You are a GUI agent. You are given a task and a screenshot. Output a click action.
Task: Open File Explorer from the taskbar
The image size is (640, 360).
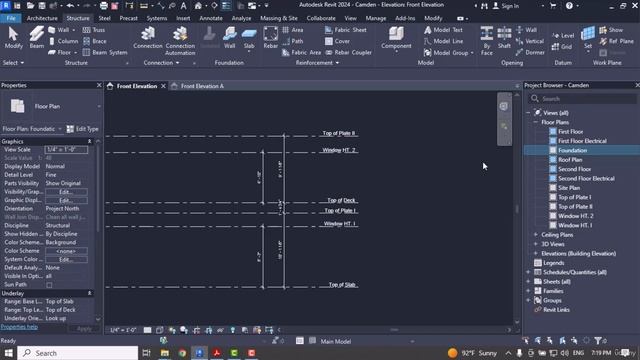coord(164,353)
